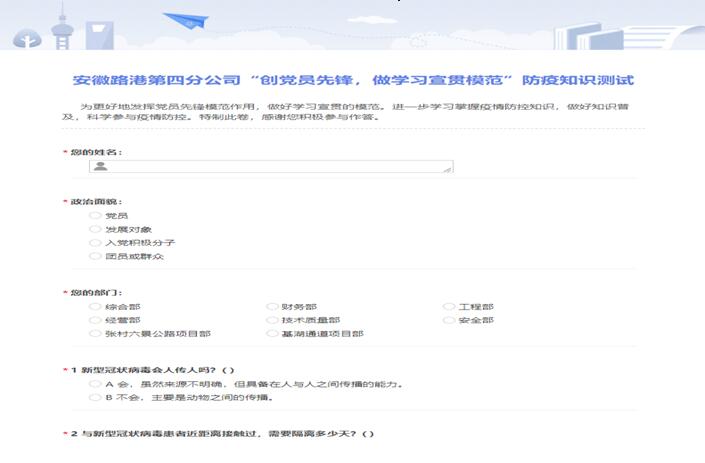The image size is (705, 463).
Task: Pick 经营部 as department
Action: tap(95, 320)
